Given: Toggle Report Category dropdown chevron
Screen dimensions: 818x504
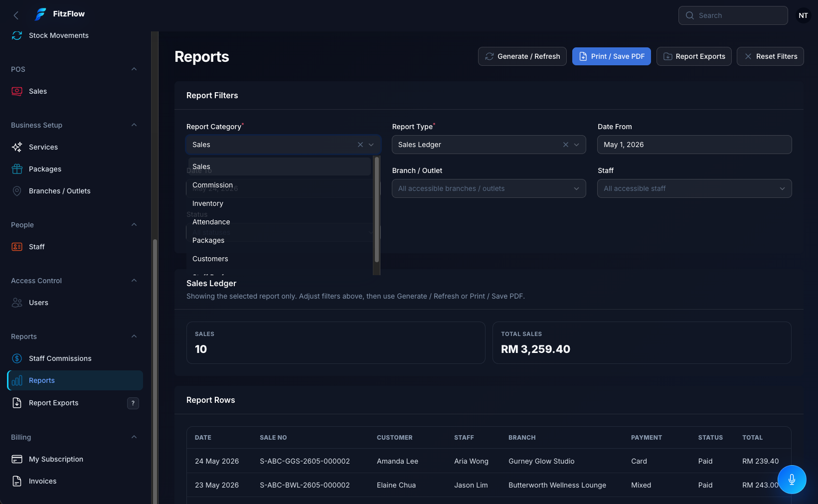Looking at the screenshot, I should [371, 145].
